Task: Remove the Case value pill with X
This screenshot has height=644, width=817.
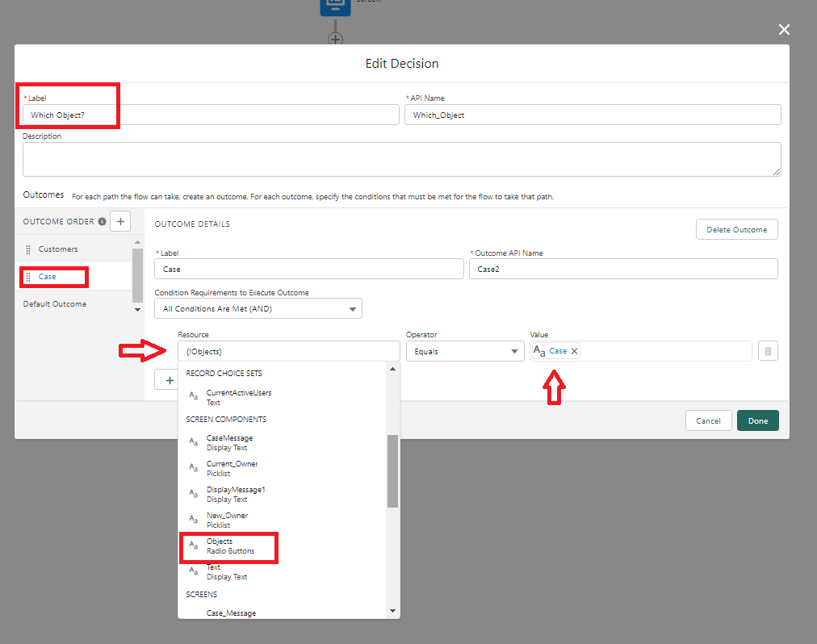Action: 574,351
